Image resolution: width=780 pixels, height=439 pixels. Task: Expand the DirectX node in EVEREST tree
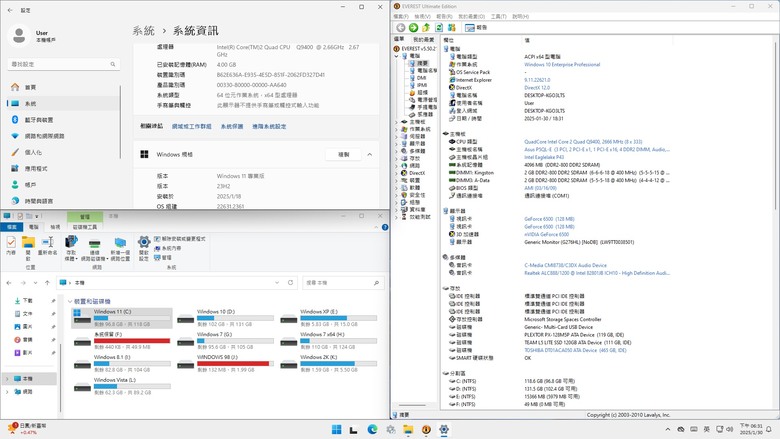click(x=396, y=173)
